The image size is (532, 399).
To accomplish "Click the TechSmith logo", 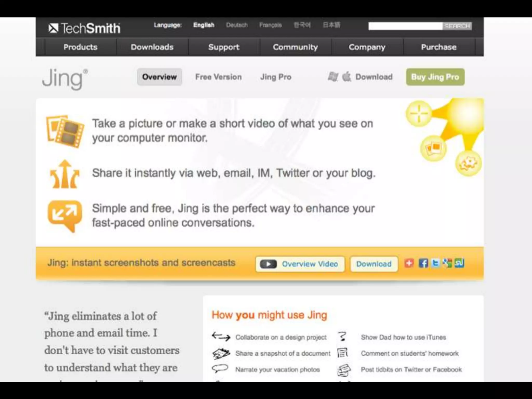I will click(x=84, y=28).
